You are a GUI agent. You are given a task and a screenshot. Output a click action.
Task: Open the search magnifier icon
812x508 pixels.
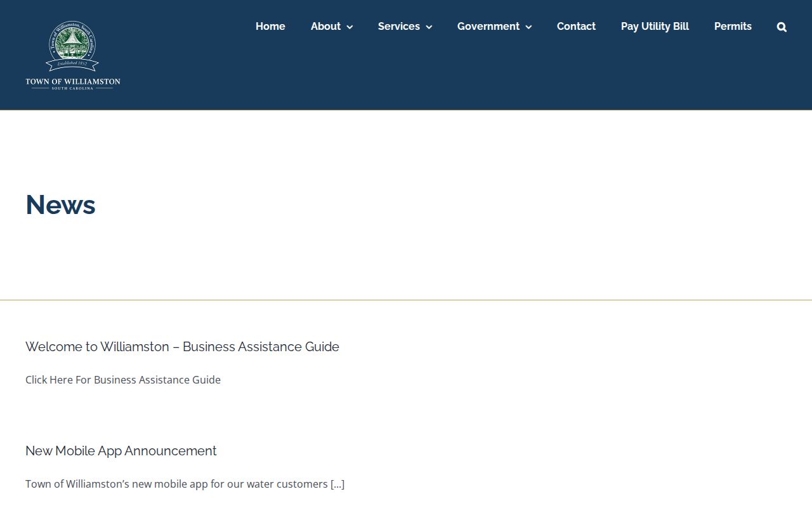[x=782, y=27]
